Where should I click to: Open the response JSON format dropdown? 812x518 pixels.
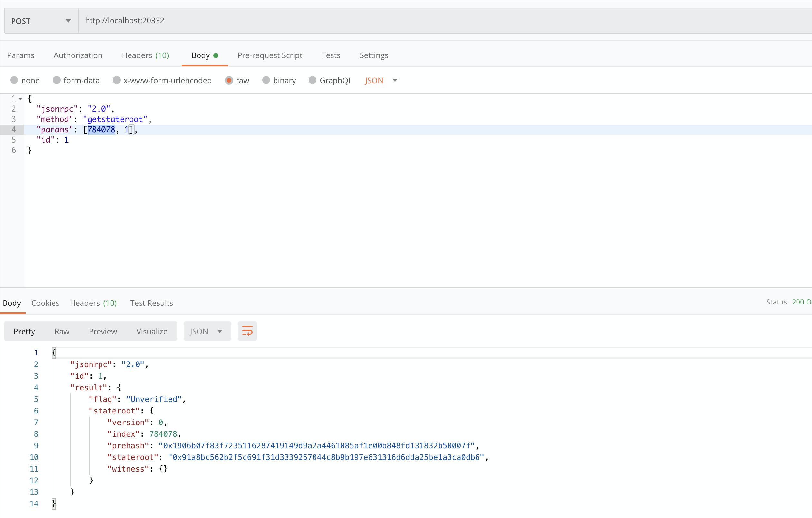(x=207, y=331)
